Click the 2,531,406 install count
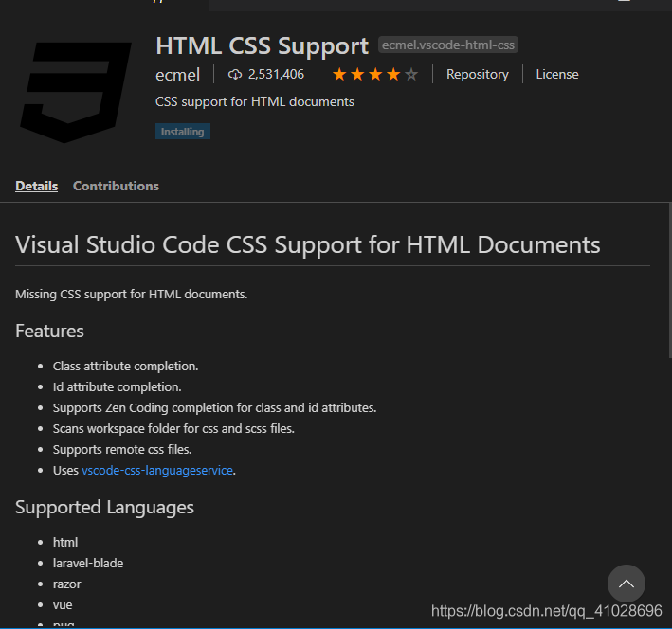This screenshot has width=672, height=629. point(276,75)
